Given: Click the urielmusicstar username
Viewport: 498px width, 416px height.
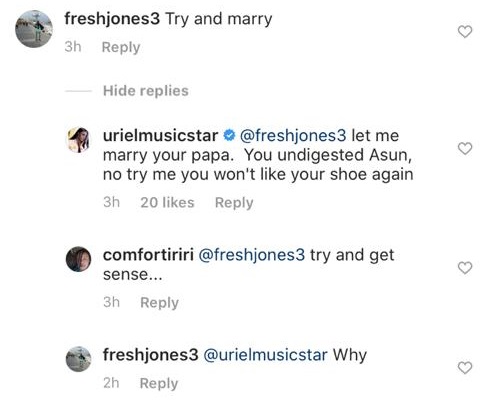Looking at the screenshot, I should pos(160,135).
